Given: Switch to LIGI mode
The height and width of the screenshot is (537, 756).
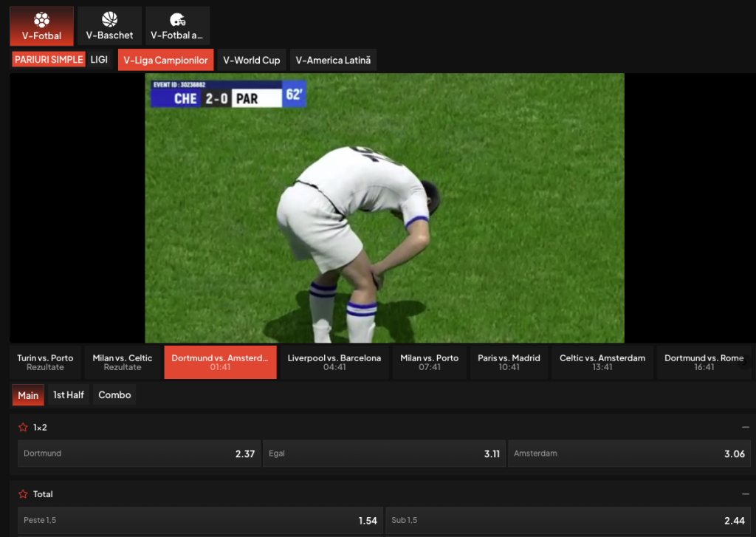Looking at the screenshot, I should (99, 59).
